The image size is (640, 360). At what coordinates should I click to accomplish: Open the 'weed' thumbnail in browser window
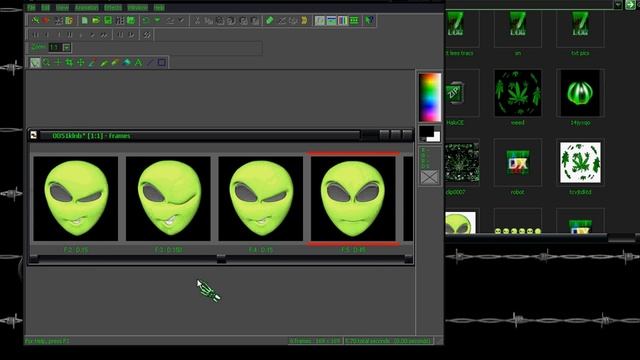tap(518, 93)
